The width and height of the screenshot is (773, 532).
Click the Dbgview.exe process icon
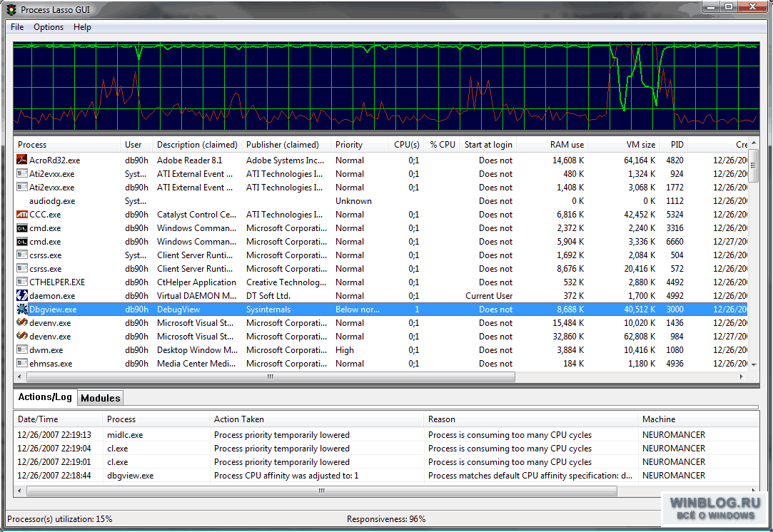(x=21, y=310)
